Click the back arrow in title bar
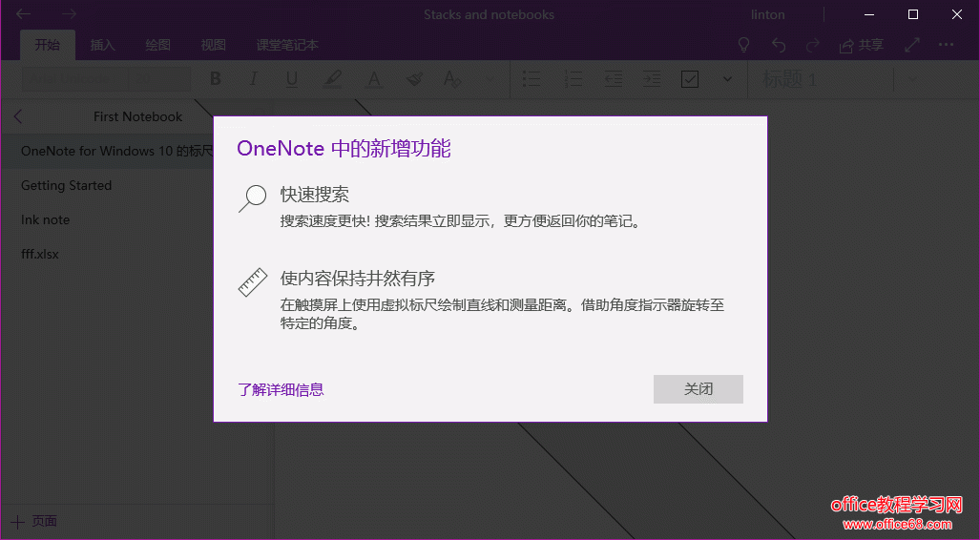Viewport: 980px width, 540px height. pyautogui.click(x=23, y=13)
